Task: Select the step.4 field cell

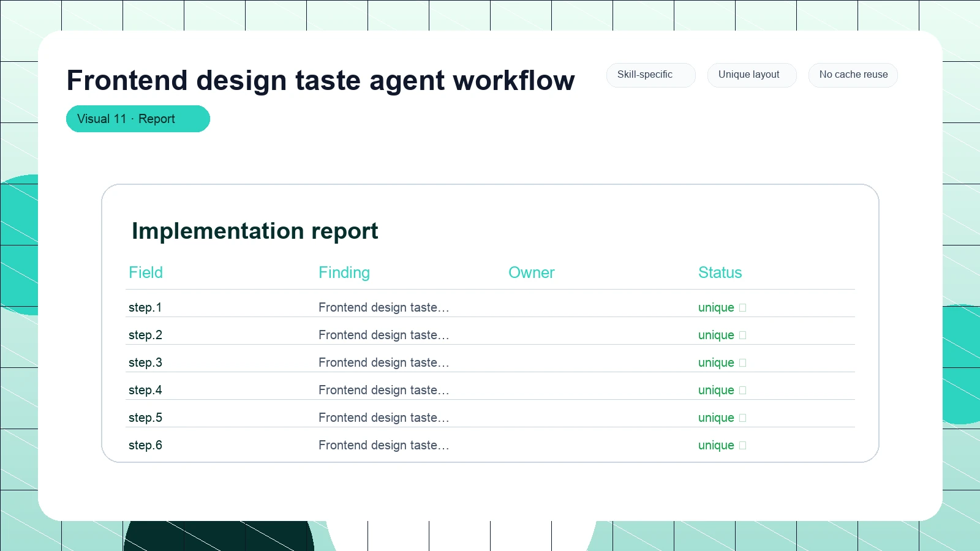Action: pos(145,390)
